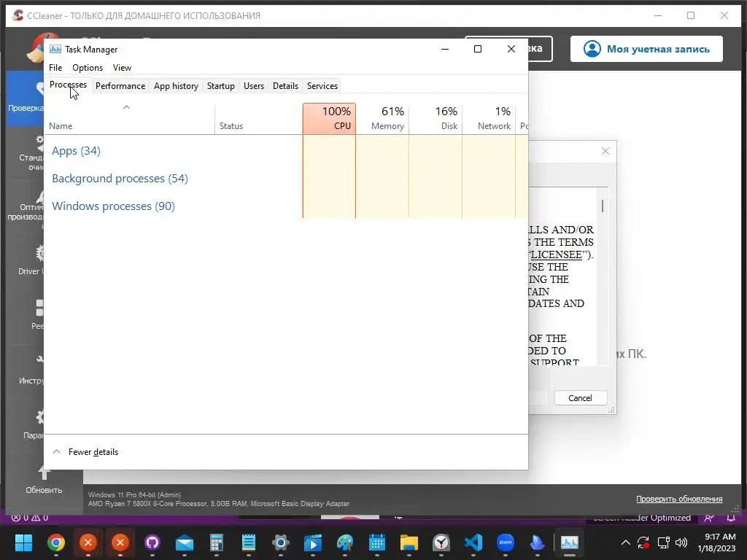Open the Mail app from taskbar
Viewport: 747px width, 560px height.
[185, 542]
